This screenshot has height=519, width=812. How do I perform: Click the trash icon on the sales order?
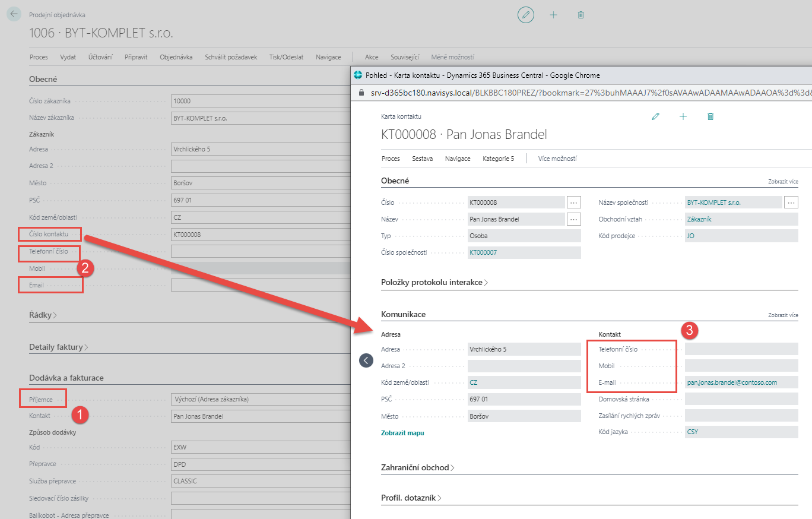(x=581, y=15)
